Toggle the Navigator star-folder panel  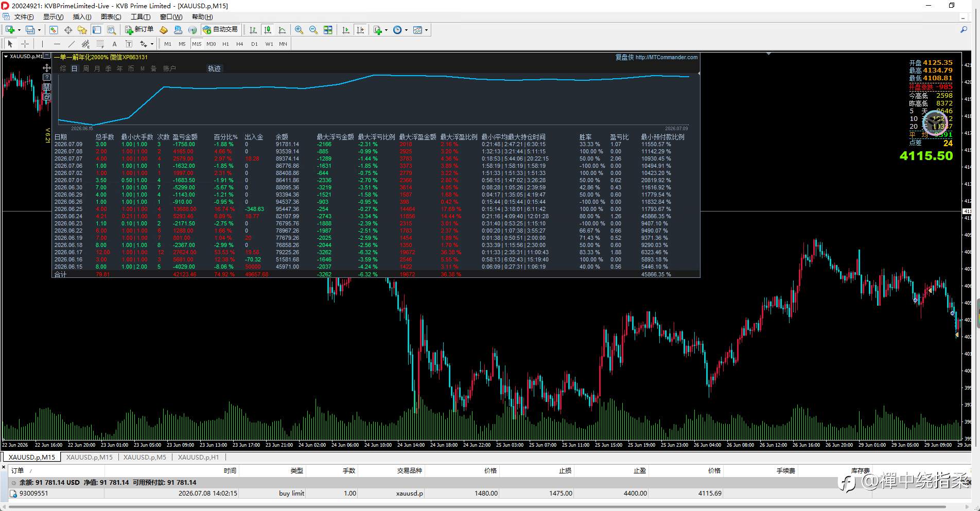point(82,30)
